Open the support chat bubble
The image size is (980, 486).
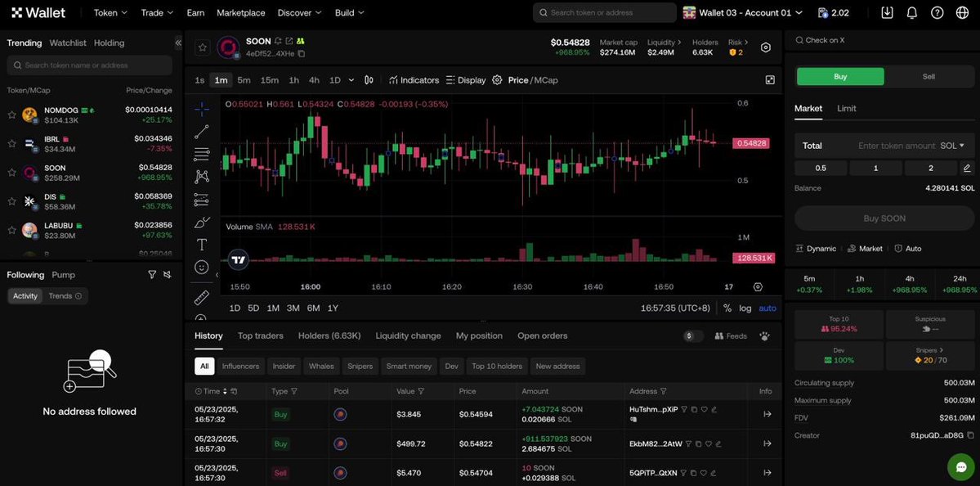pyautogui.click(x=960, y=466)
